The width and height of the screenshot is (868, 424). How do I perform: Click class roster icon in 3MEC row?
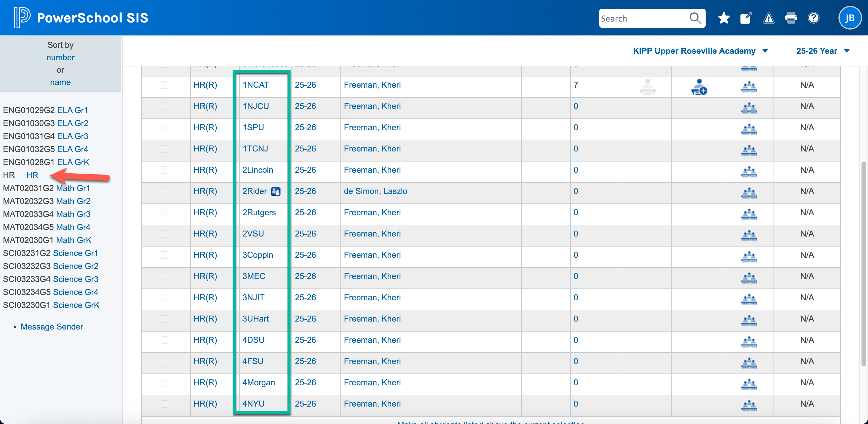(749, 278)
